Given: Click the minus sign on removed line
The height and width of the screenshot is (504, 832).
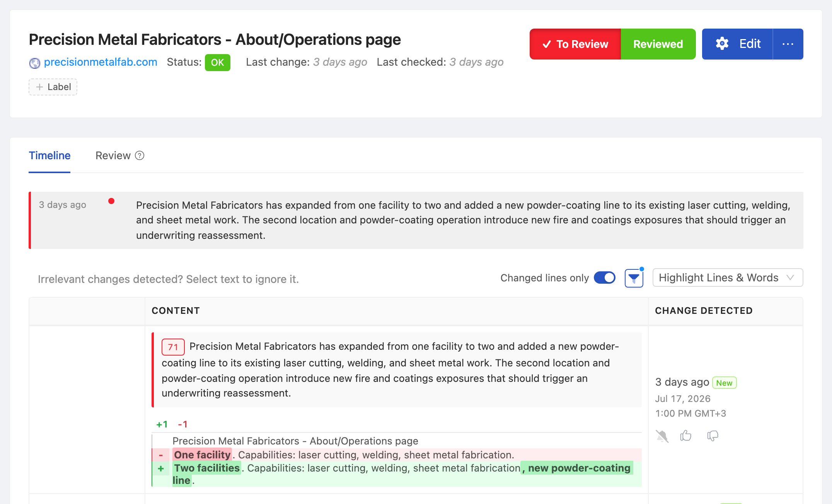Looking at the screenshot, I should coord(161,455).
